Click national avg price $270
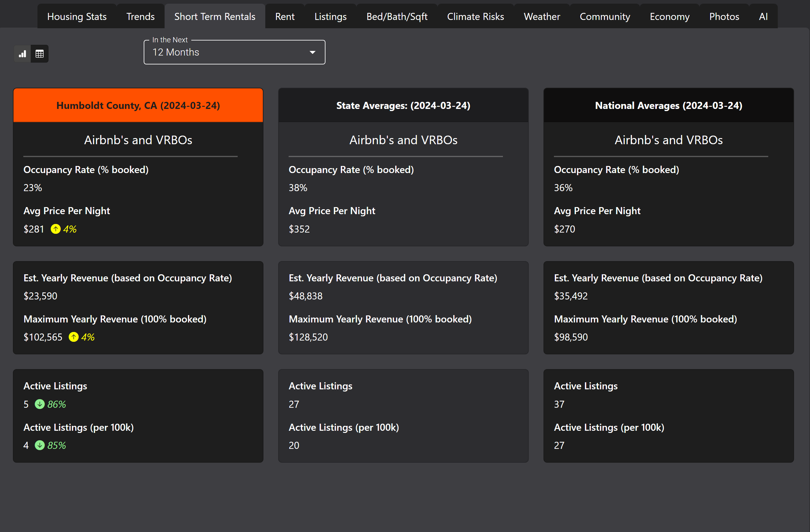This screenshot has width=810, height=532. click(564, 229)
